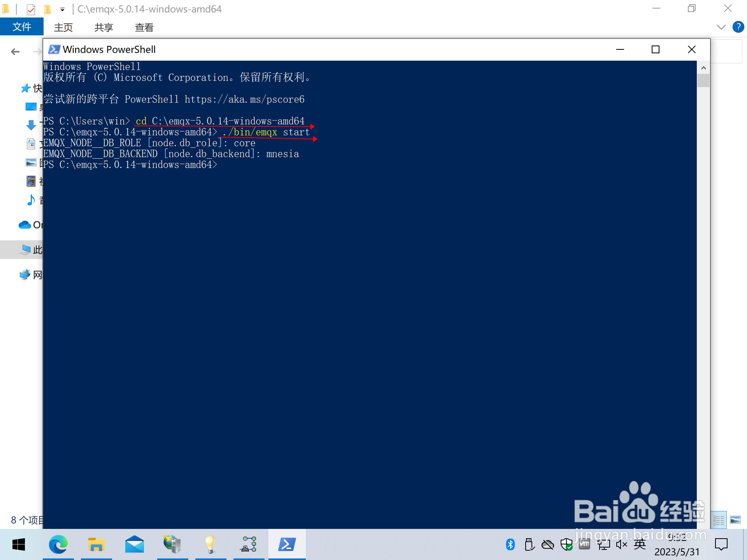Click the last PowerShell prompt line
Image resolution: width=747 pixels, height=560 pixels.
[x=130, y=165]
